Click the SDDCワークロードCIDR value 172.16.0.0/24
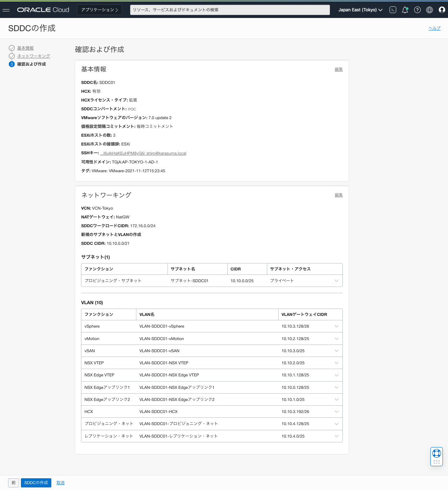The image size is (448, 490). tap(143, 226)
